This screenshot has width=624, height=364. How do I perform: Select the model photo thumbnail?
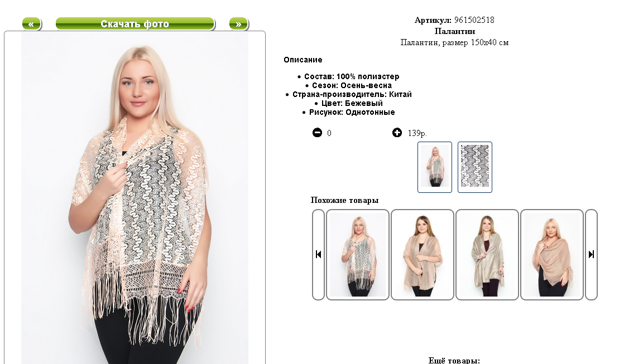pyautogui.click(x=435, y=167)
